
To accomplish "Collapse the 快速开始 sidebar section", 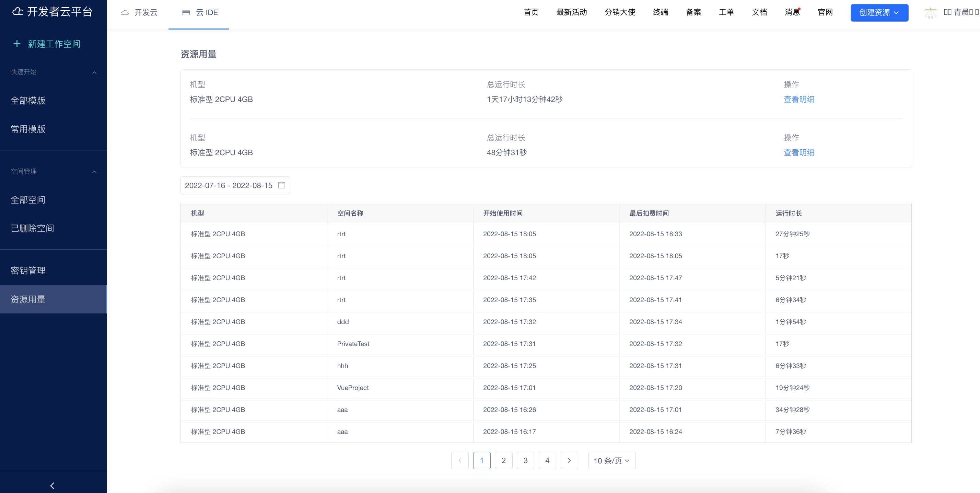I will point(94,72).
